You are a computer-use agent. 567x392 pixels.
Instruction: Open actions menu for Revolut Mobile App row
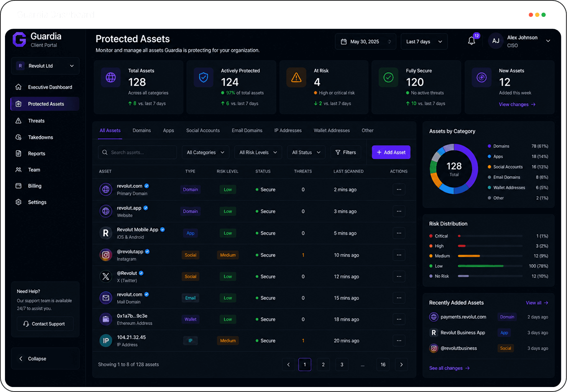(399, 233)
